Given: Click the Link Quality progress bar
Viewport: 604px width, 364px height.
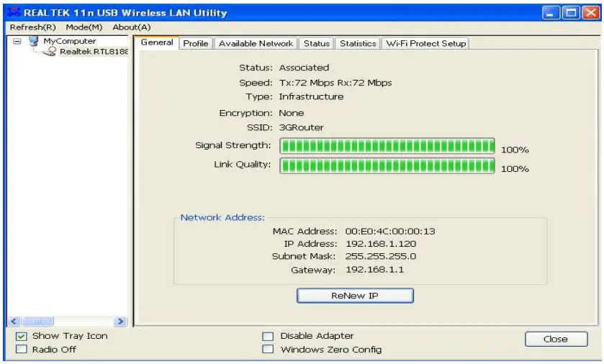Looking at the screenshot, I should (x=387, y=165).
